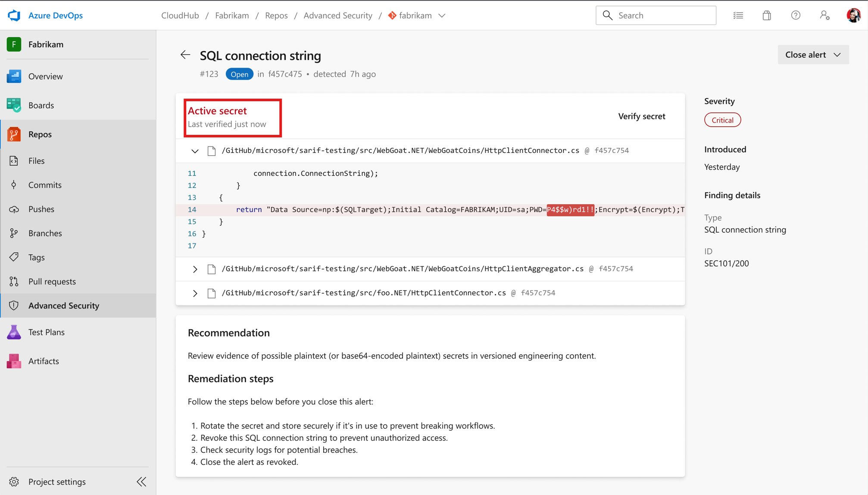This screenshot has height=495, width=868.
Task: Open Test Plans flask icon
Action: (14, 332)
